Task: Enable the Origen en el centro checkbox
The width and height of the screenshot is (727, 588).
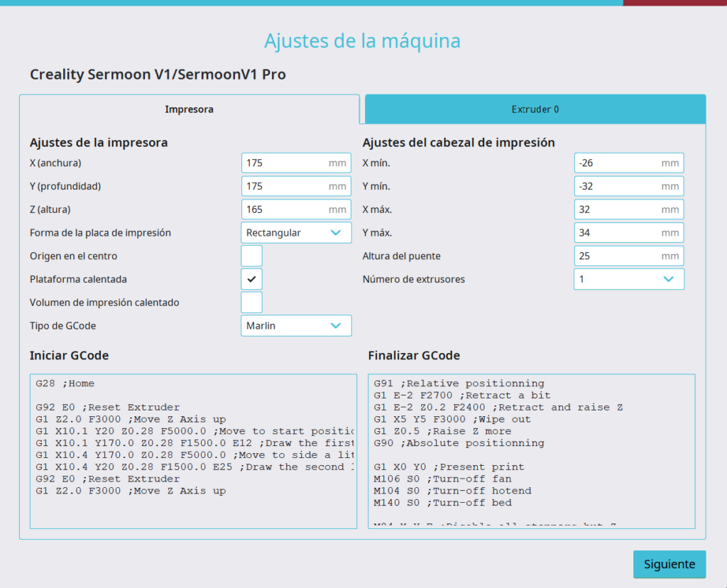Action: (x=252, y=256)
